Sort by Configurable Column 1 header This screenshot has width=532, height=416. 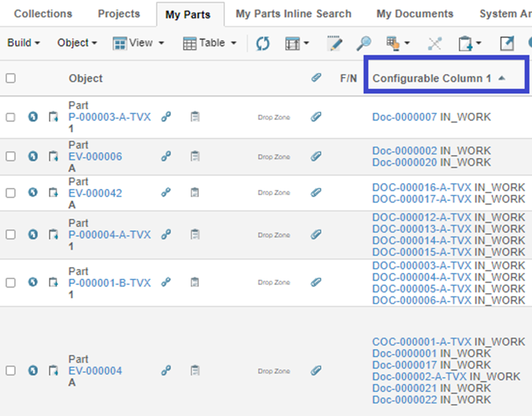click(x=432, y=78)
